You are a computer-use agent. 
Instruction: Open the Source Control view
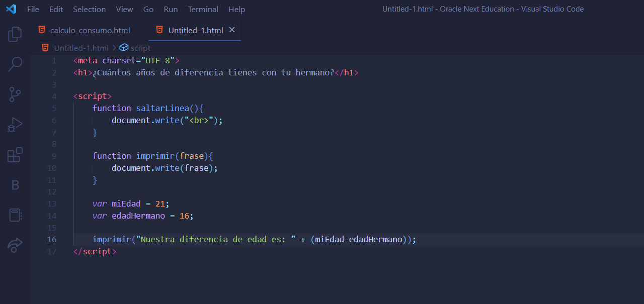coord(15,94)
